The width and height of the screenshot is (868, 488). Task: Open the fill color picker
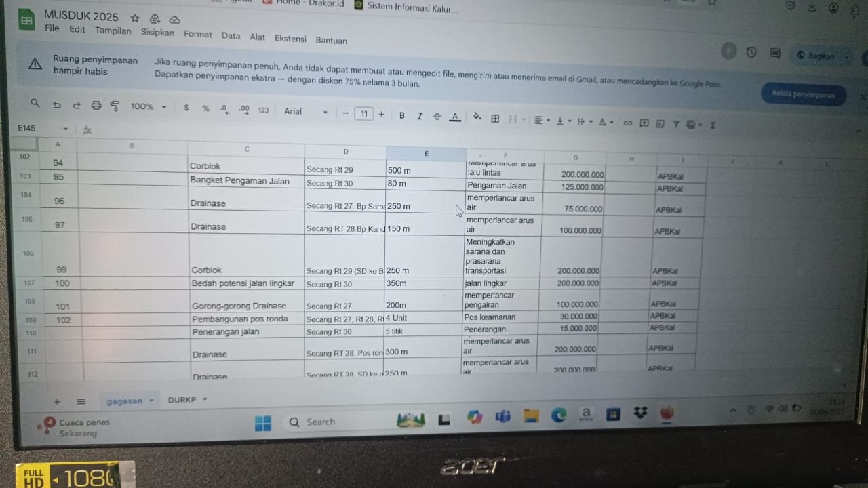click(477, 117)
